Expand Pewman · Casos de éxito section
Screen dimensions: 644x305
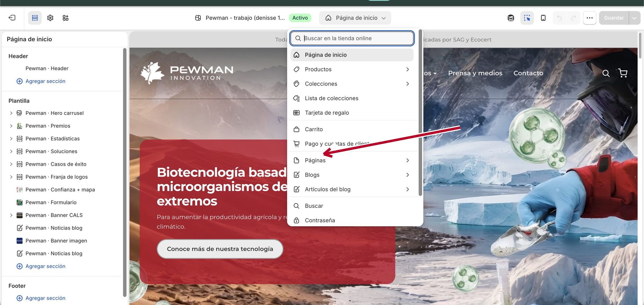pos(11,164)
